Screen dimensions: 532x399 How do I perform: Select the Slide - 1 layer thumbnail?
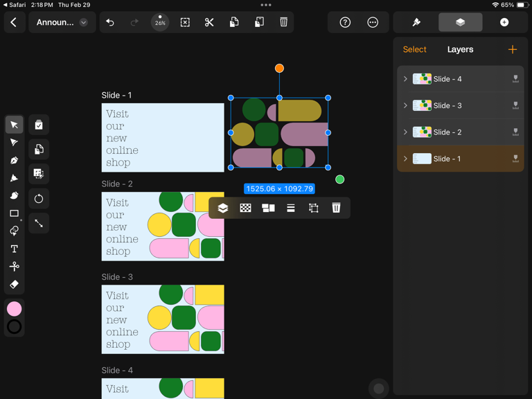pyautogui.click(x=422, y=159)
